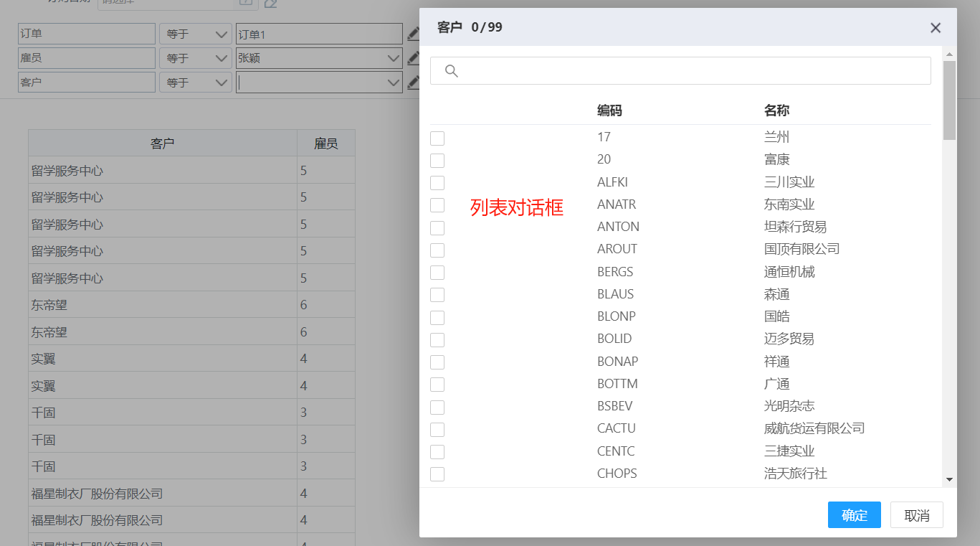Image resolution: width=980 pixels, height=546 pixels.
Task: Tick the checkbox for code 17 兰州
Action: pos(437,138)
